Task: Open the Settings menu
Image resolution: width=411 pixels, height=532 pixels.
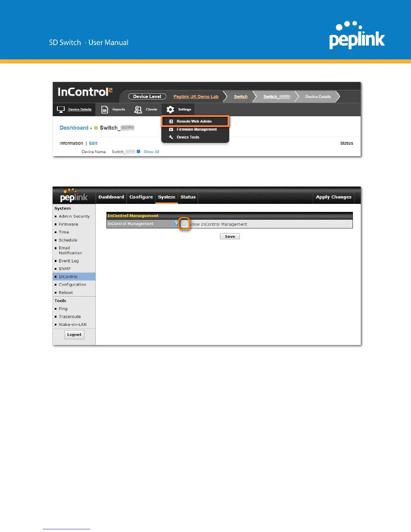Action: 179,109
